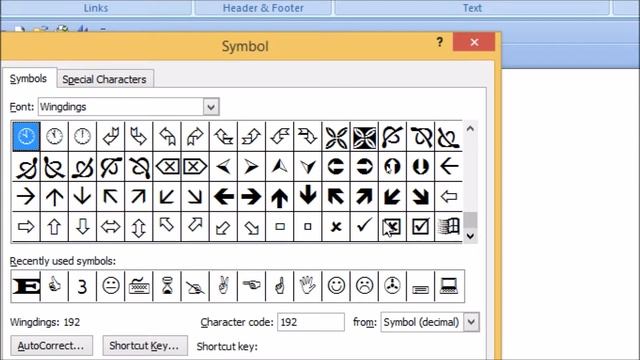The width and height of the screenshot is (640, 360).
Task: Select the bold down arrow symbol
Action: tap(308, 197)
